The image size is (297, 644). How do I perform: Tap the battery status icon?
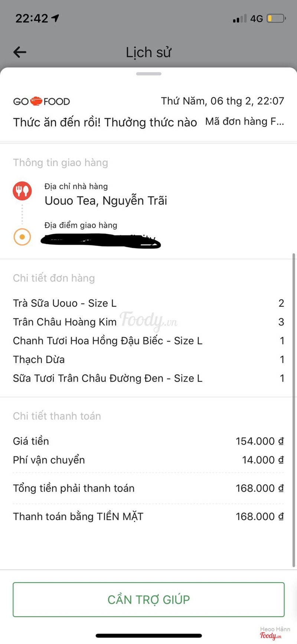(x=276, y=18)
